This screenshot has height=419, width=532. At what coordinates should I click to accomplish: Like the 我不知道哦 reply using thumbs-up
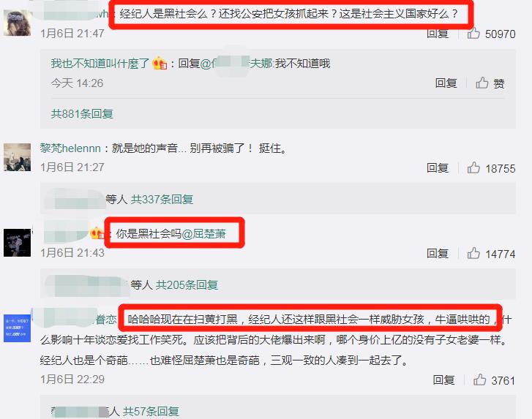click(482, 83)
